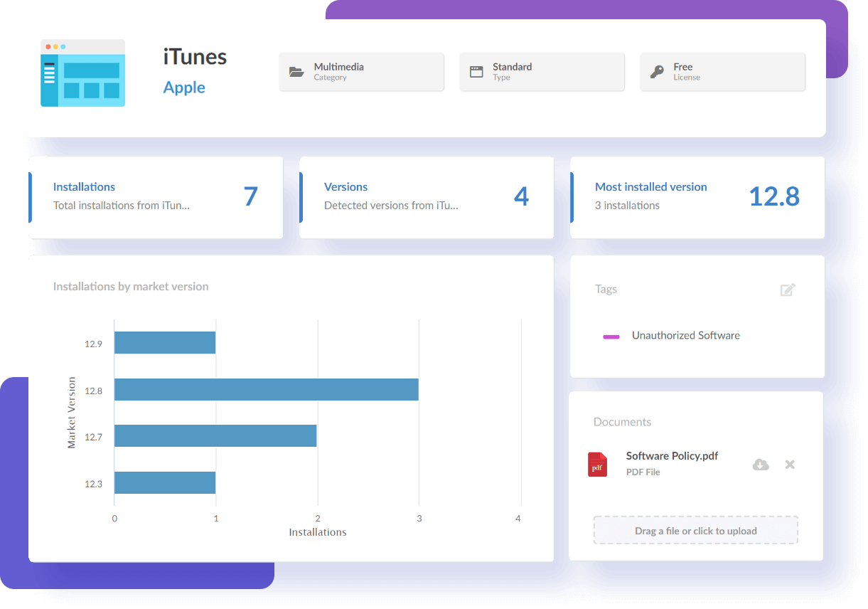Click the Versions summary card

[427, 197]
